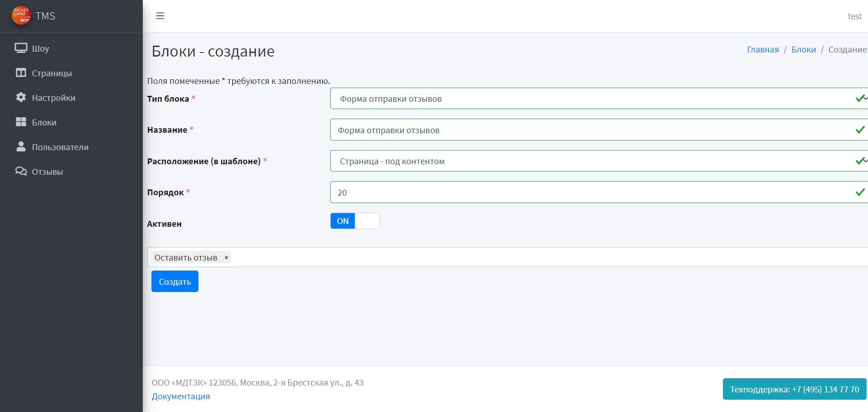Go to Главная breadcrumb link
Screen dimensions: 868x412
click(x=763, y=49)
